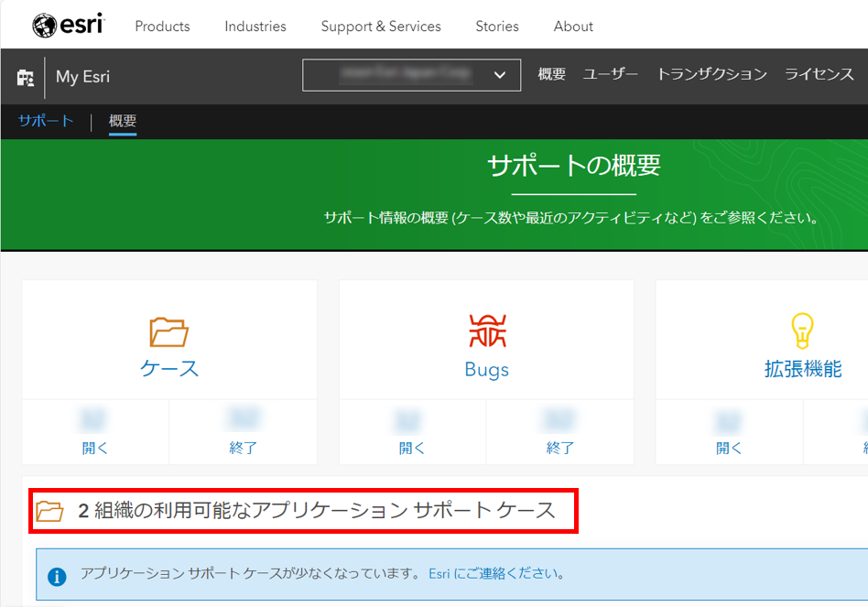Click the yellow lightbulb 拡張機能 icon
Screen dimensions: 868x607
[x=802, y=331]
